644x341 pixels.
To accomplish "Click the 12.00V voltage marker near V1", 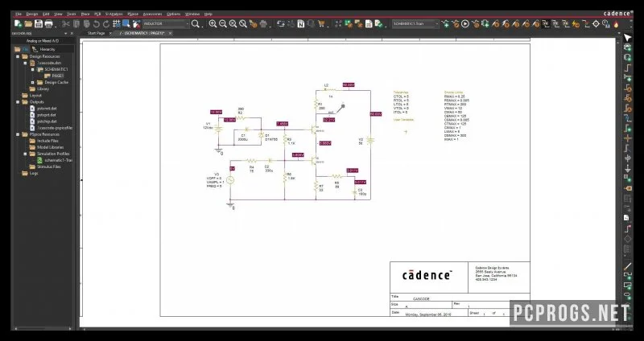I will 216,112.
